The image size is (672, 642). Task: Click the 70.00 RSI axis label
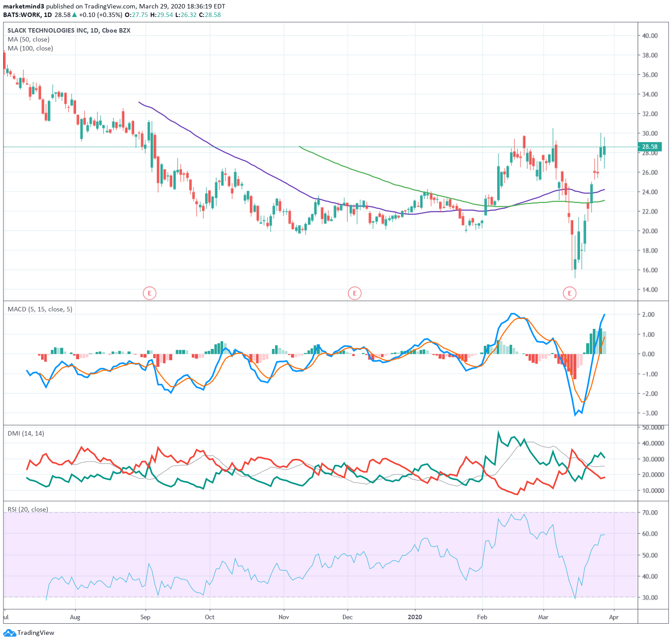tap(650, 512)
